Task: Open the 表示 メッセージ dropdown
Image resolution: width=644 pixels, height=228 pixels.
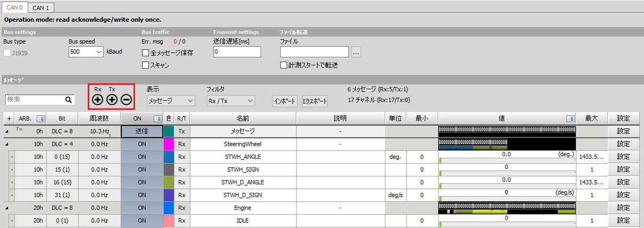Action: click(170, 100)
